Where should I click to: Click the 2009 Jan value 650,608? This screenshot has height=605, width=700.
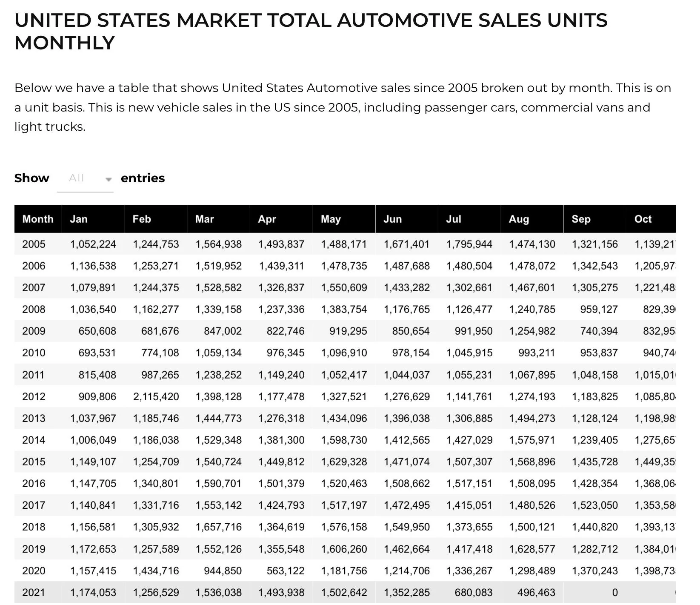(97, 331)
